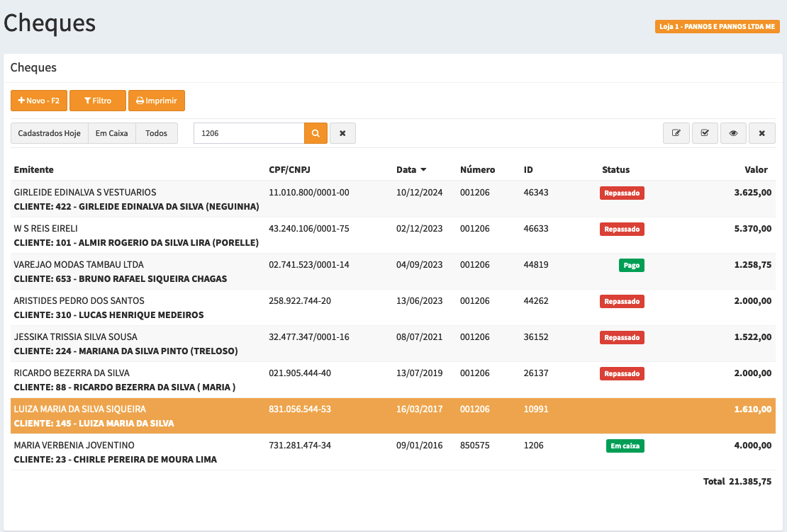Select the Cadastrados Hoje filter
Screen dimensions: 787x532
point(49,133)
